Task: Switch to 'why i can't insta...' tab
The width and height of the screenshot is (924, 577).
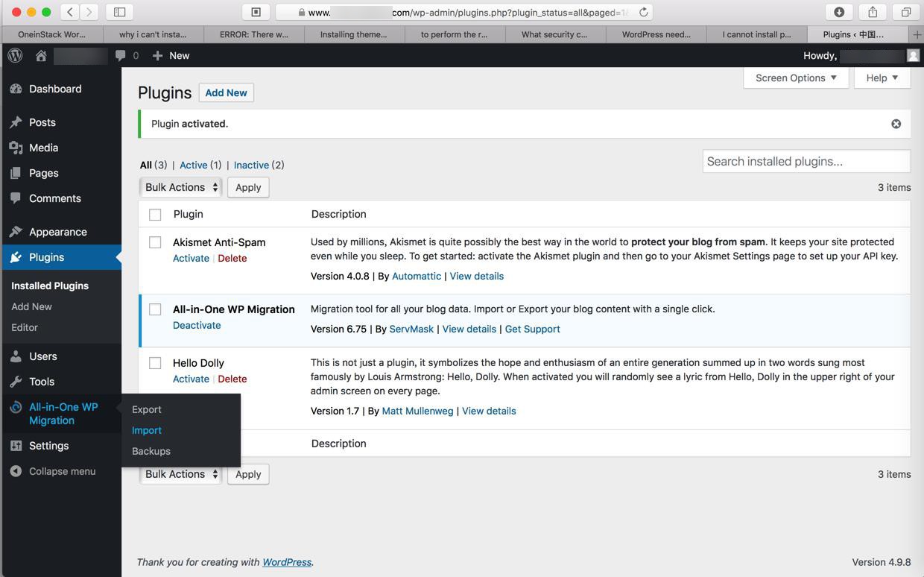Action: [153, 34]
